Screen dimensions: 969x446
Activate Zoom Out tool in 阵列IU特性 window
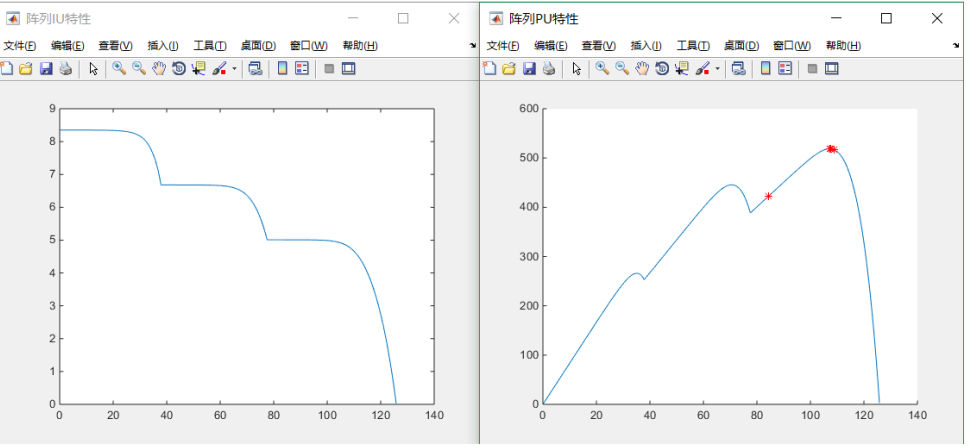(139, 69)
